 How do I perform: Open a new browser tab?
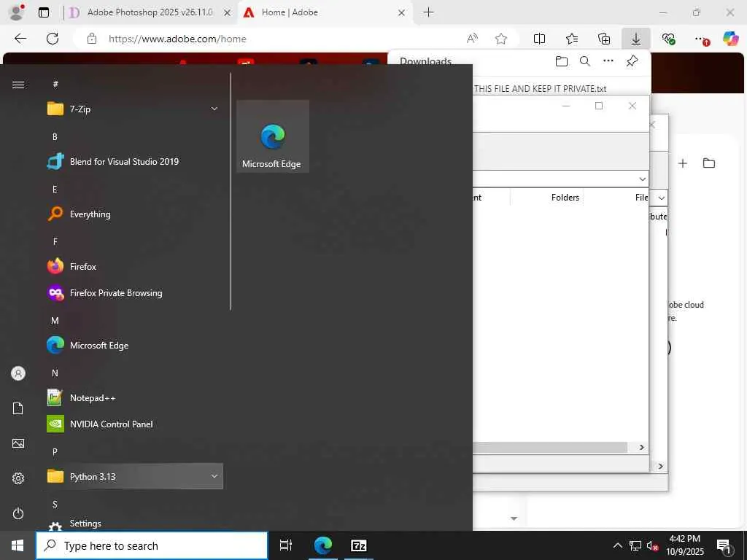pos(428,12)
